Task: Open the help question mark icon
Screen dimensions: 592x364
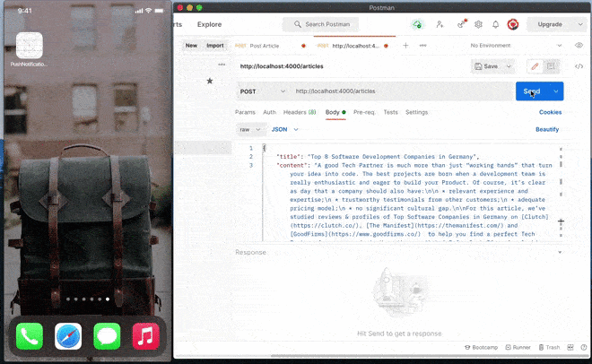Action: click(584, 347)
